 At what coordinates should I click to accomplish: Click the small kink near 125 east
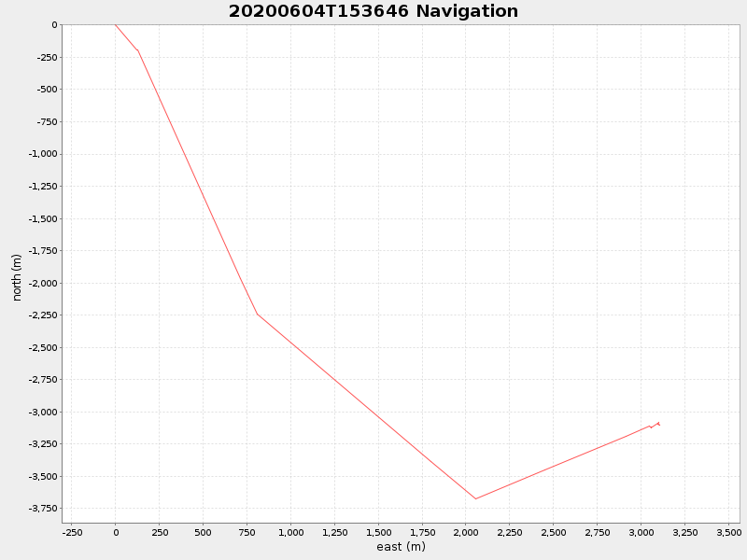click(x=137, y=50)
